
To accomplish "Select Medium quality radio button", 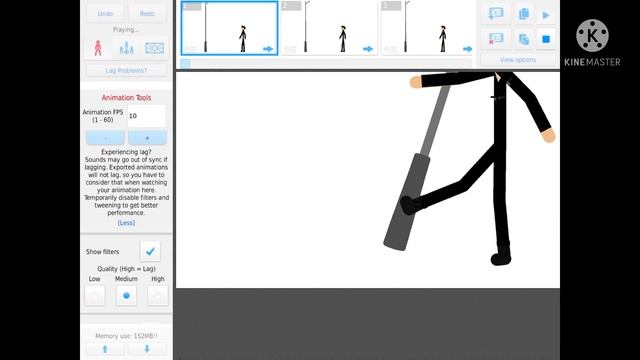I will click(126, 296).
